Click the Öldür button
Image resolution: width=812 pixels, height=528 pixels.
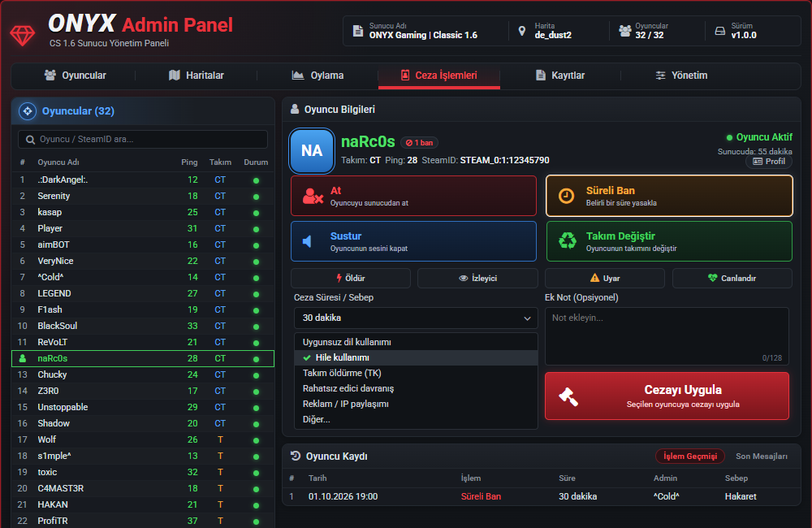[351, 279]
